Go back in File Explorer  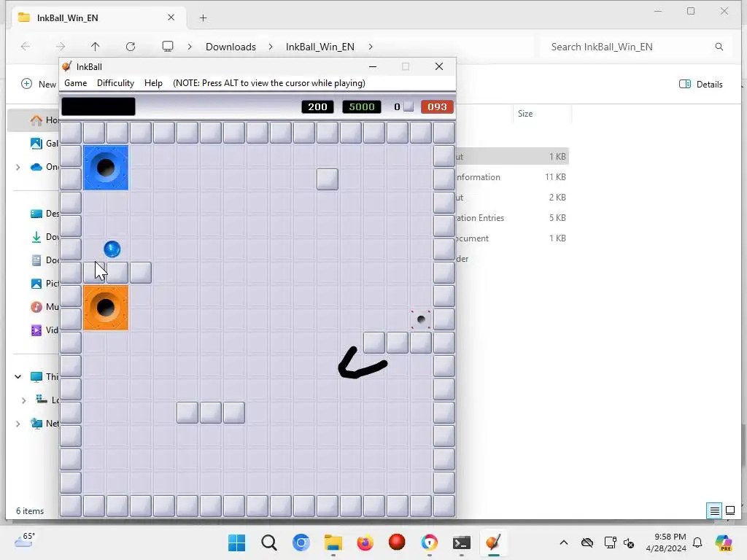(26, 46)
